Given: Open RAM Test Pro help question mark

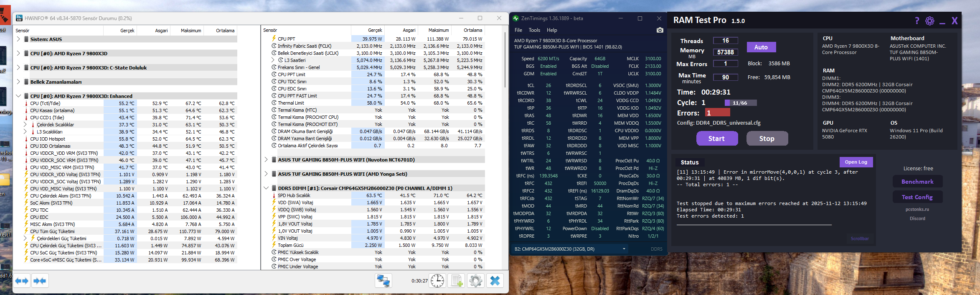Looking at the screenshot, I should pyautogui.click(x=917, y=21).
